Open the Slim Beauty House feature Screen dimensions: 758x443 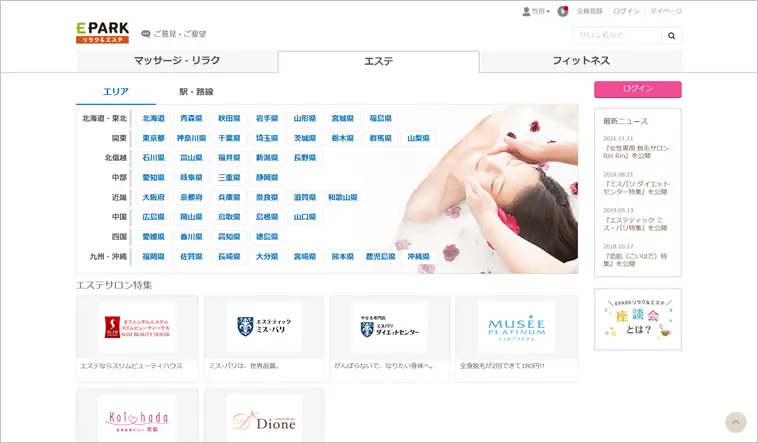click(x=137, y=328)
